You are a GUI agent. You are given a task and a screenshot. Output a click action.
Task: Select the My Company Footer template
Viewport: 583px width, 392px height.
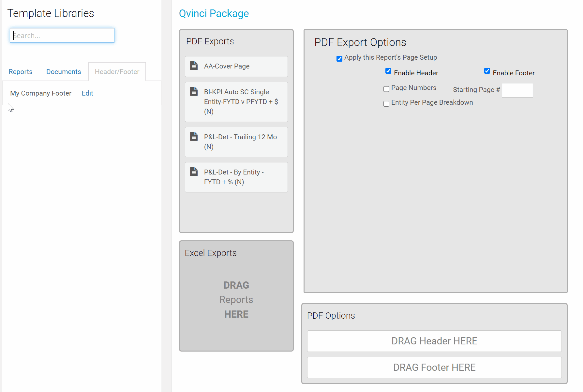pos(41,93)
